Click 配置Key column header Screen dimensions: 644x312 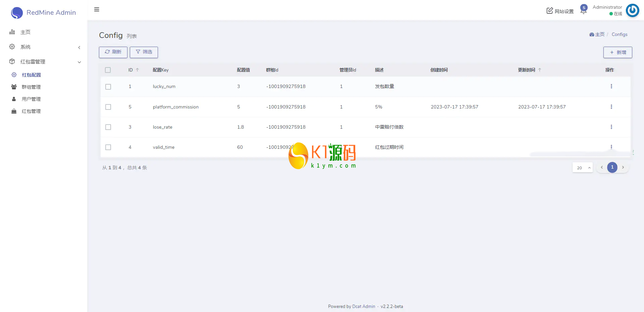161,70
